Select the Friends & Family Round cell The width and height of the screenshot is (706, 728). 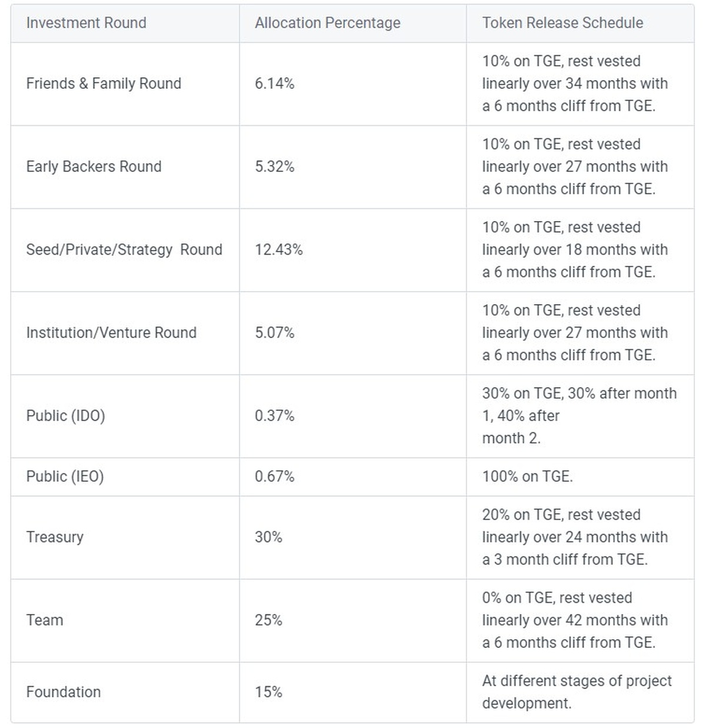tap(104, 84)
